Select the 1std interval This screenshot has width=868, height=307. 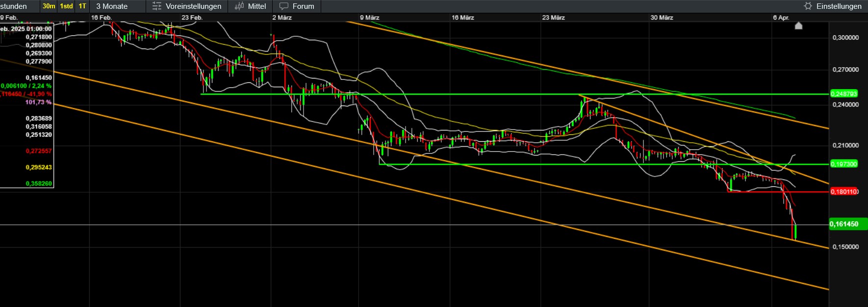point(66,6)
